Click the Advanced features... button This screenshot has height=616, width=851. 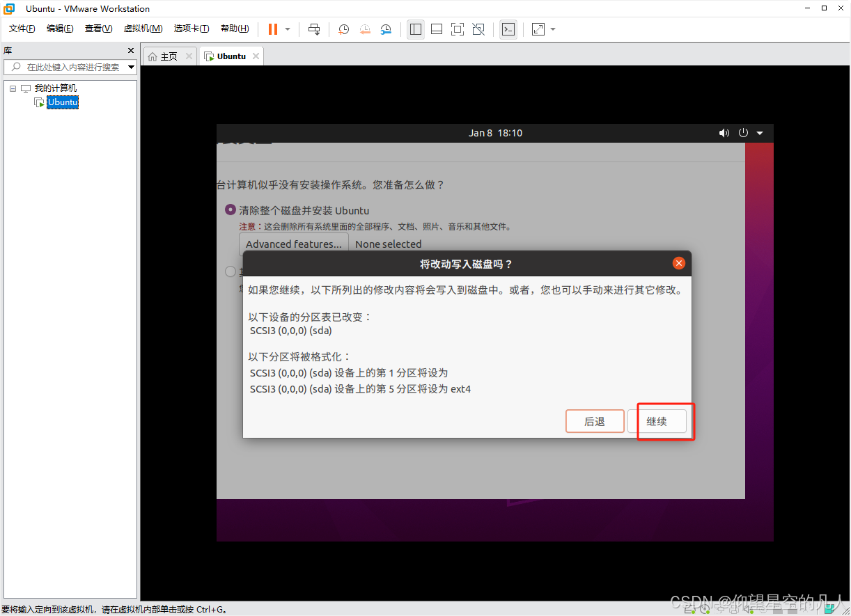coord(294,244)
